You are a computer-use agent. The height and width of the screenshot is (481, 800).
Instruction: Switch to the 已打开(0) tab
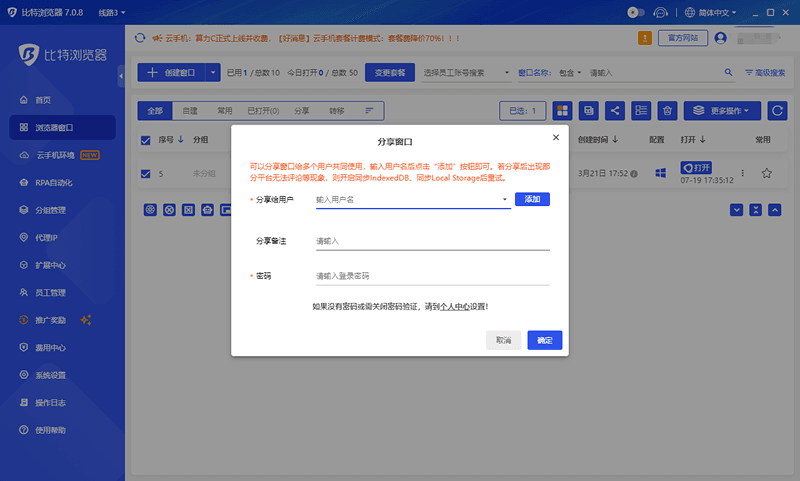262,110
